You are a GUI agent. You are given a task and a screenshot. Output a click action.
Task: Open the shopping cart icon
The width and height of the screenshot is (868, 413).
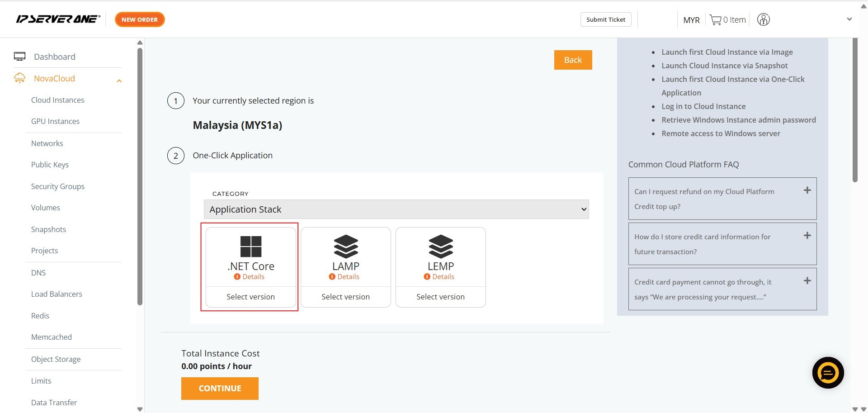715,20
